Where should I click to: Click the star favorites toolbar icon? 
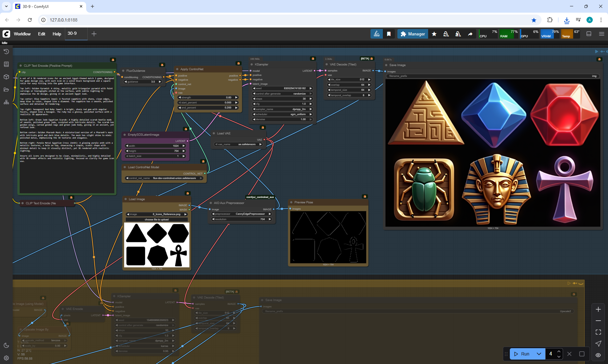click(x=434, y=34)
